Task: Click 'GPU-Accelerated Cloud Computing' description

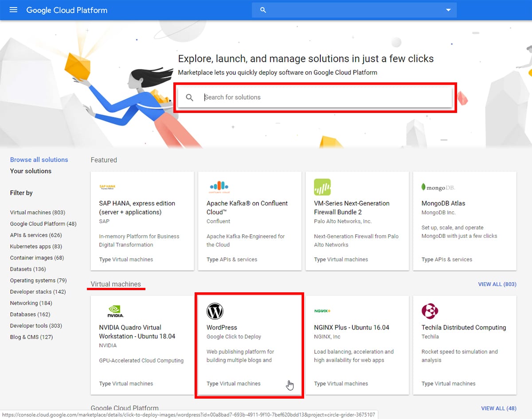Action: (x=141, y=361)
